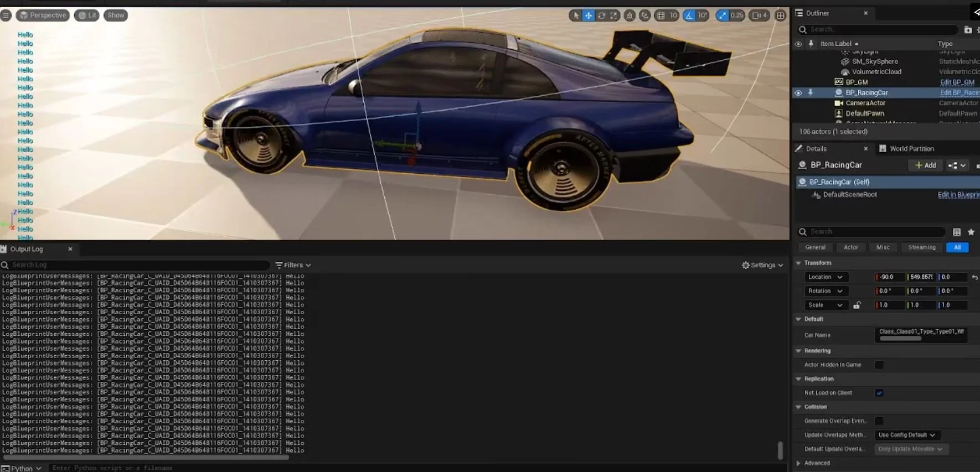Select BP_RacingCar (Self) component row
980x472 pixels.
point(888,182)
